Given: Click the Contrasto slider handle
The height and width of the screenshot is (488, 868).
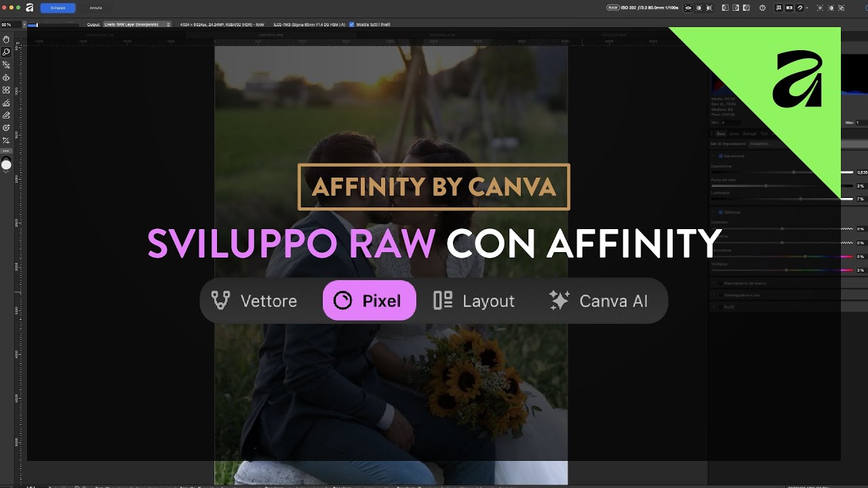Looking at the screenshot, I should coord(782,228).
